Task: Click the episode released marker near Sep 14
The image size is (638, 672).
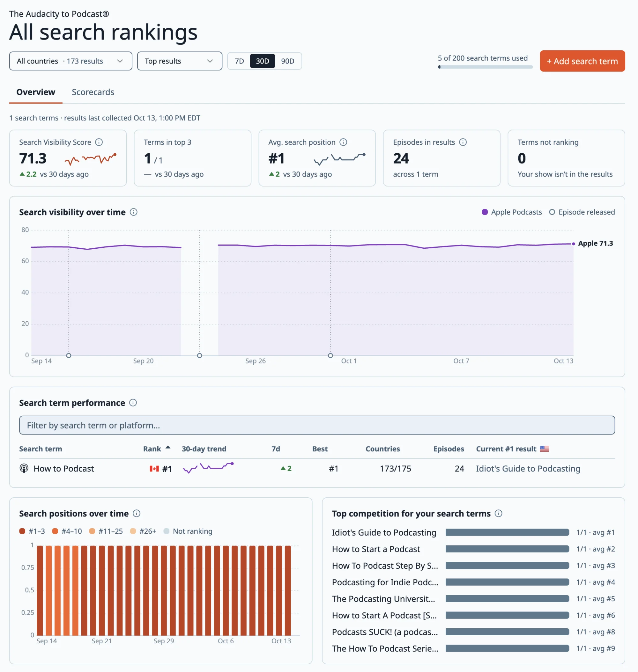Action: click(x=69, y=355)
